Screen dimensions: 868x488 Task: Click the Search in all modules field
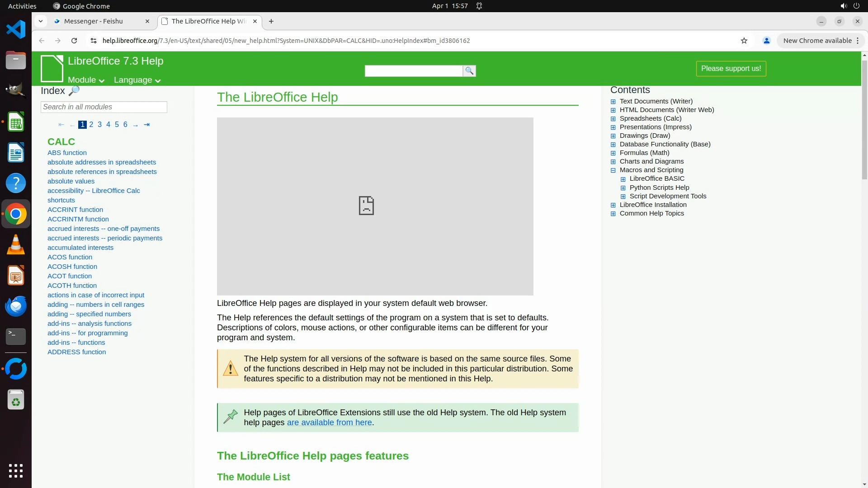coord(104,107)
